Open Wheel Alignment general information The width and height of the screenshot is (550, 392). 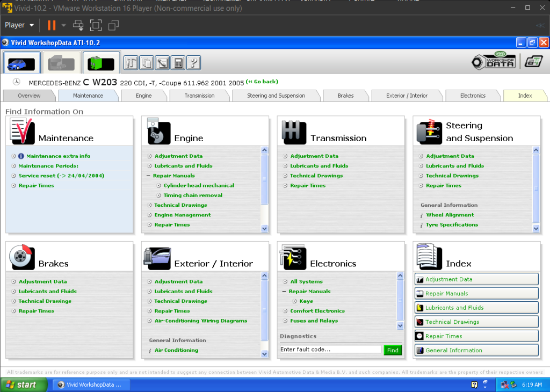click(450, 215)
